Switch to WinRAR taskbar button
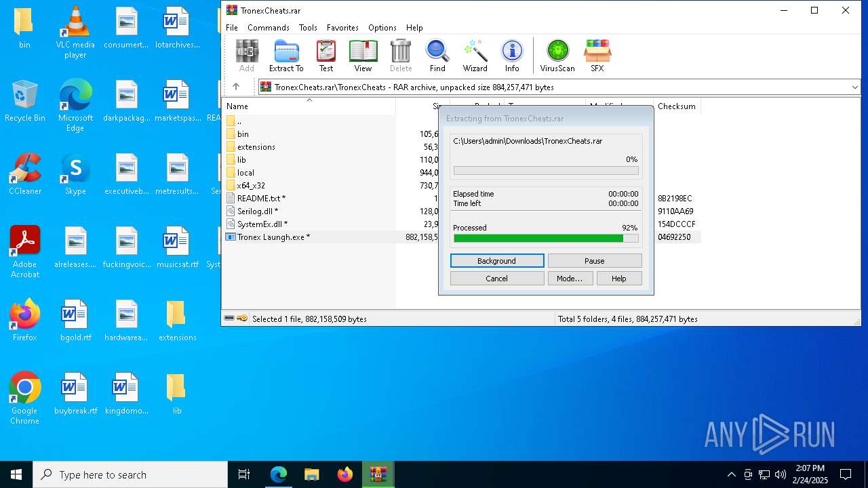The width and height of the screenshot is (868, 488). pos(378,474)
